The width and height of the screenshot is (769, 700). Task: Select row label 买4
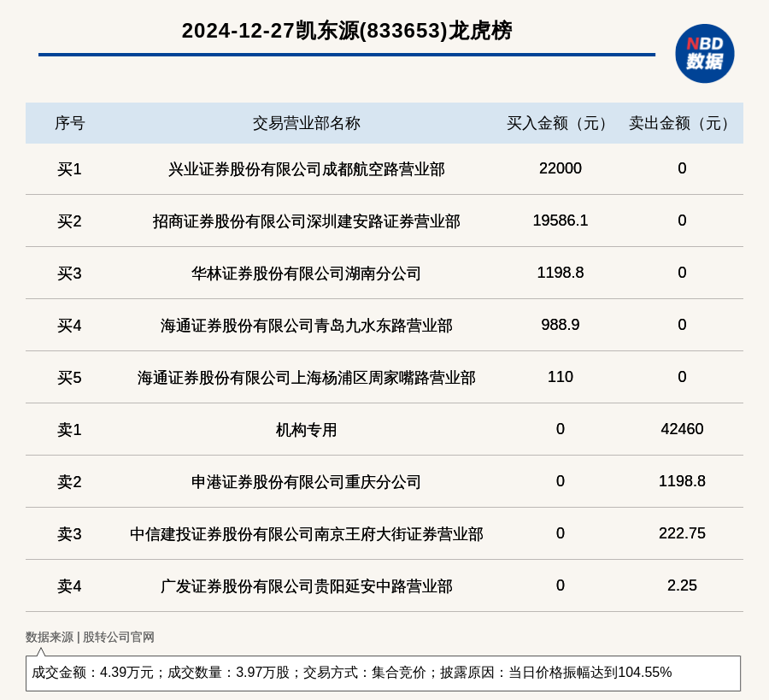tap(69, 326)
